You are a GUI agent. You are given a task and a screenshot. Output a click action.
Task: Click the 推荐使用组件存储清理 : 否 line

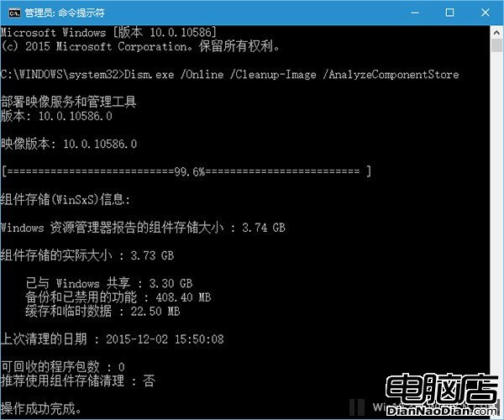click(x=78, y=381)
